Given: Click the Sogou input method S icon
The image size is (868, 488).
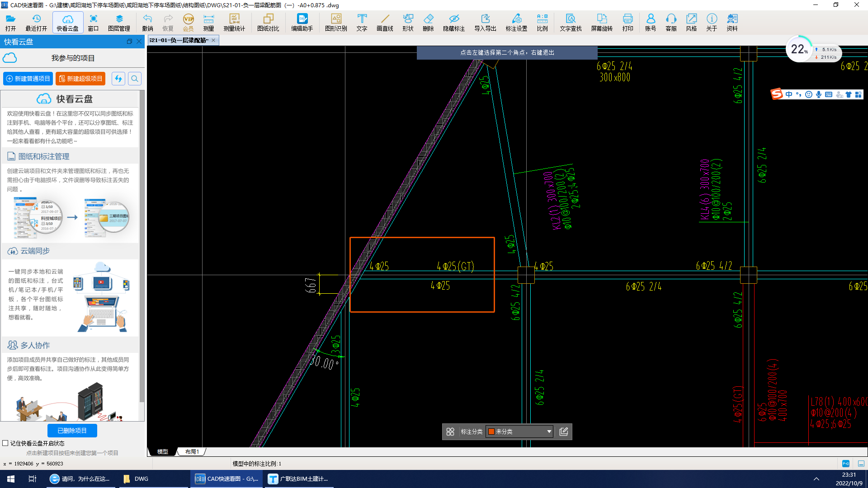Looking at the screenshot, I should click(777, 94).
